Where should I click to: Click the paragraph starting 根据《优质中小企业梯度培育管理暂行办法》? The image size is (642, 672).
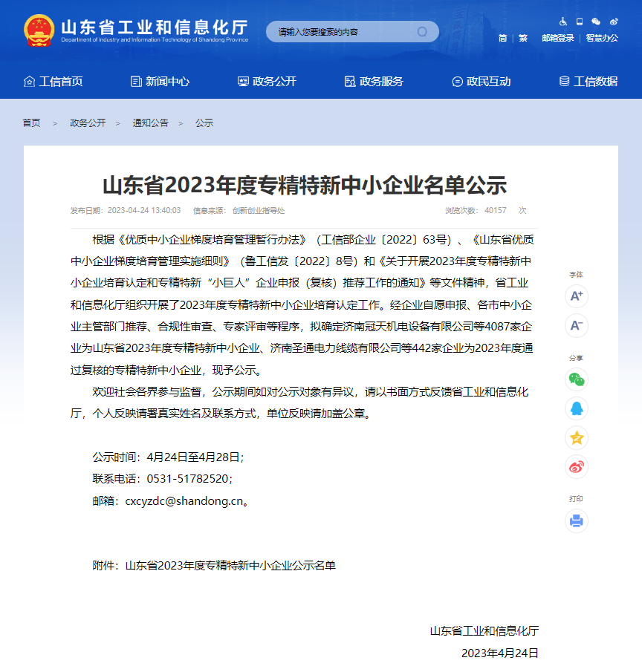click(302, 304)
